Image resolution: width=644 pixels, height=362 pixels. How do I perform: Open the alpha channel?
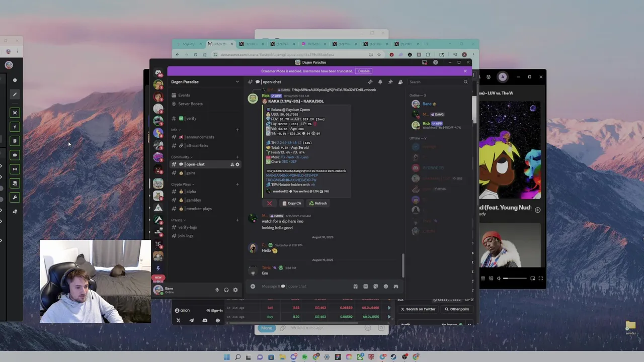point(205,192)
